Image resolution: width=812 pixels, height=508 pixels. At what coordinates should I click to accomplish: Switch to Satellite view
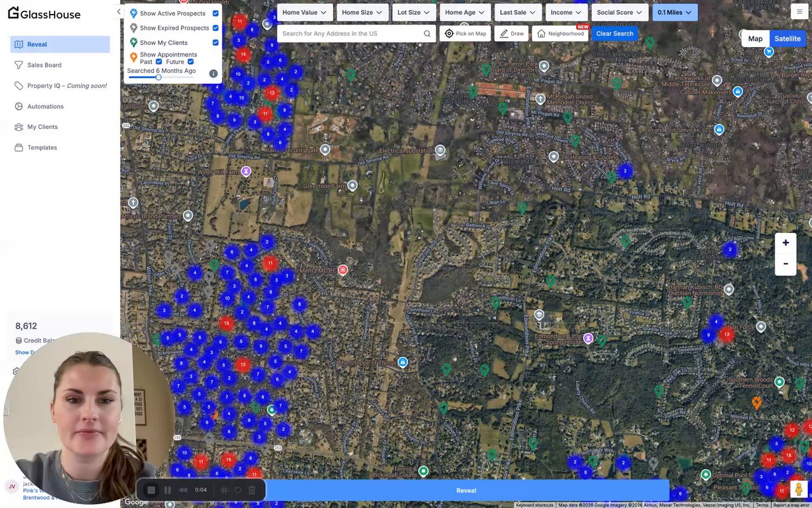click(787, 39)
